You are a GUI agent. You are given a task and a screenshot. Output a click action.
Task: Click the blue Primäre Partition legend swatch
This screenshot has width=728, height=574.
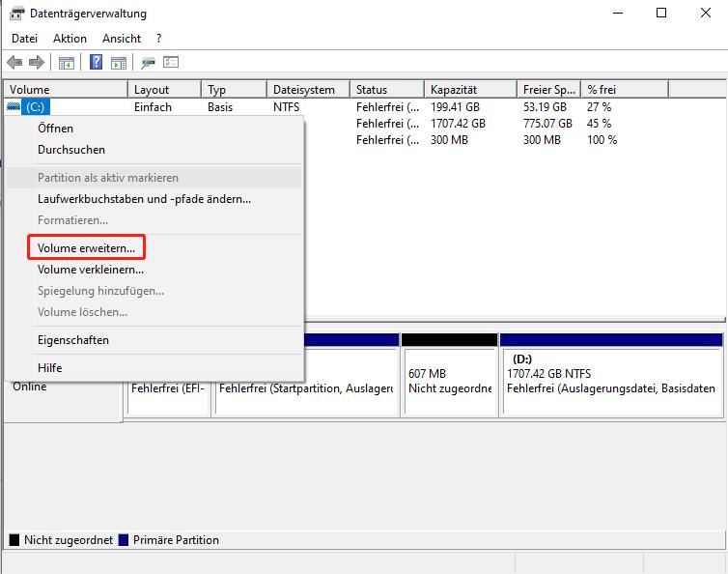[x=124, y=539]
